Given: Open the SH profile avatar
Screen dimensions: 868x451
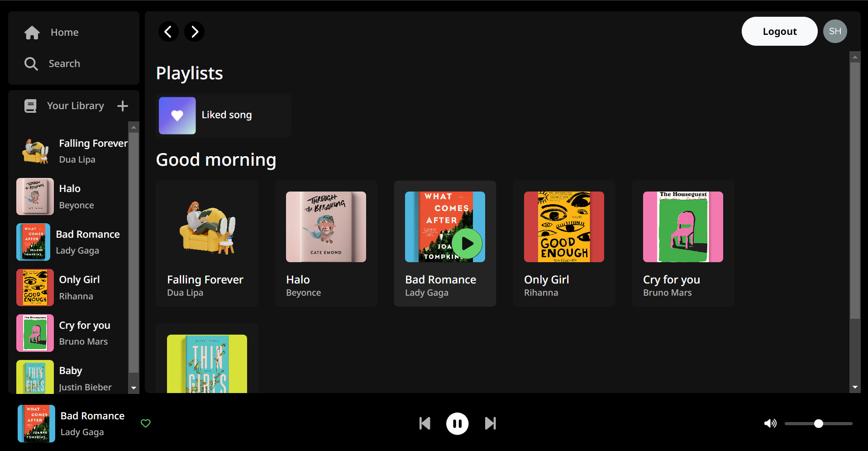Looking at the screenshot, I should pos(835,31).
